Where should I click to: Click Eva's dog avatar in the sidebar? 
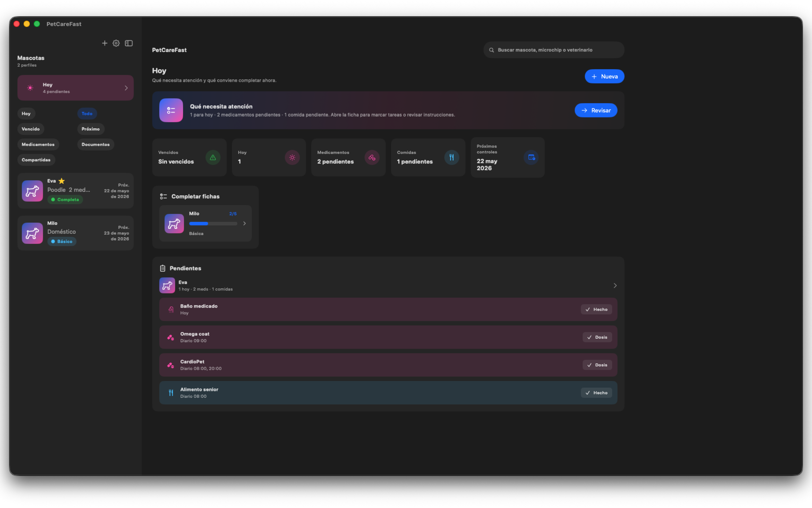32,191
